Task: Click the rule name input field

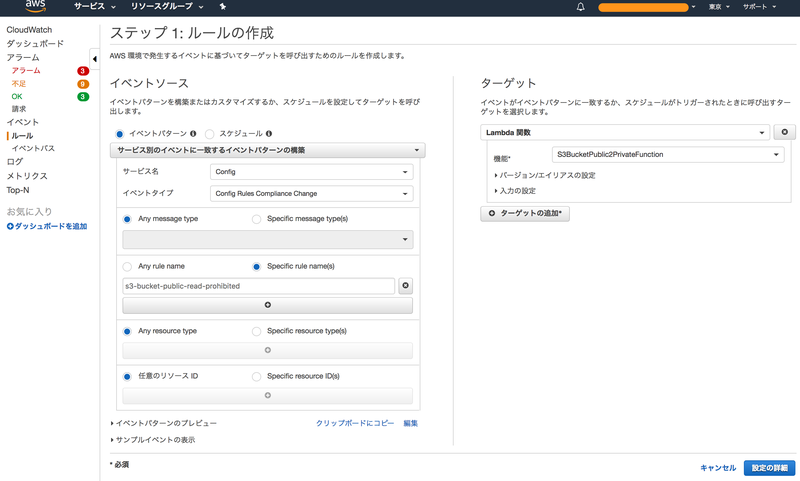Action: pyautogui.click(x=259, y=286)
